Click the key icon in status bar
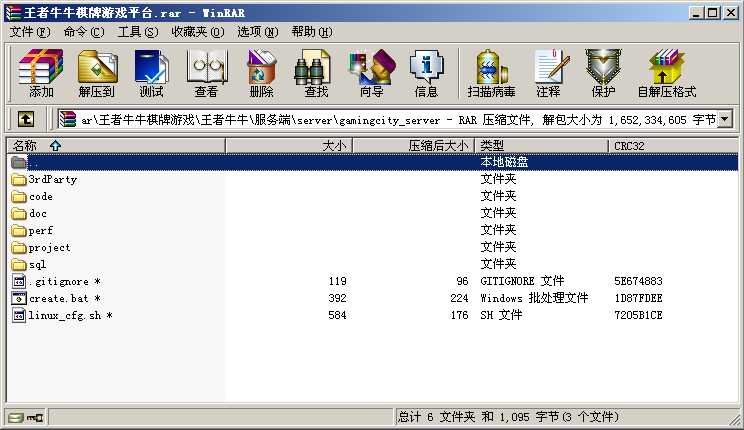Viewport: 744px width, 430px height. [x=35, y=418]
